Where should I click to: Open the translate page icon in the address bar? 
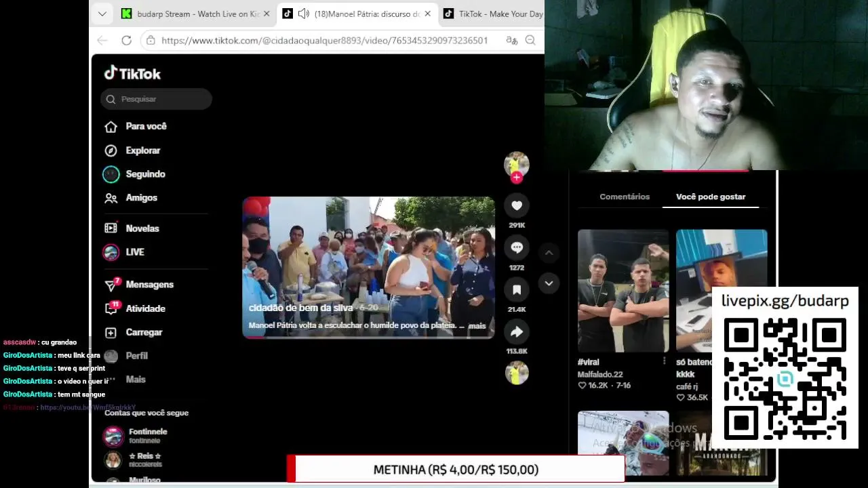pos(512,41)
